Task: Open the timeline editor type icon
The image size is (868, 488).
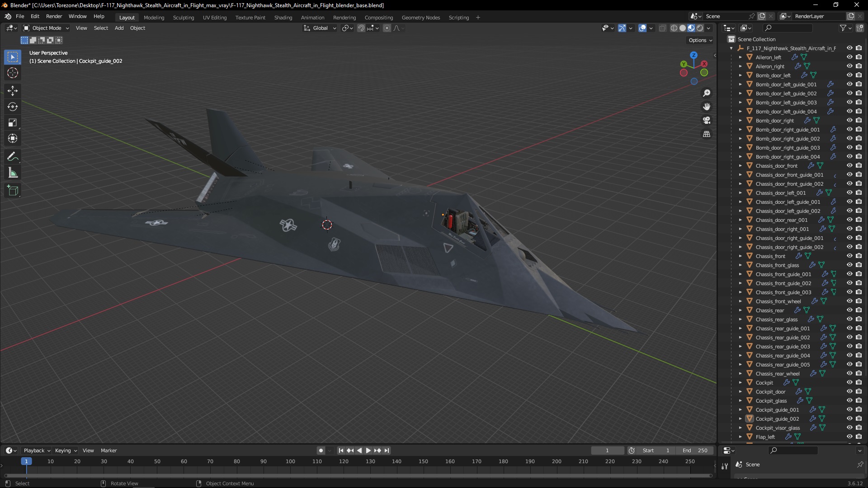Action: 11,450
